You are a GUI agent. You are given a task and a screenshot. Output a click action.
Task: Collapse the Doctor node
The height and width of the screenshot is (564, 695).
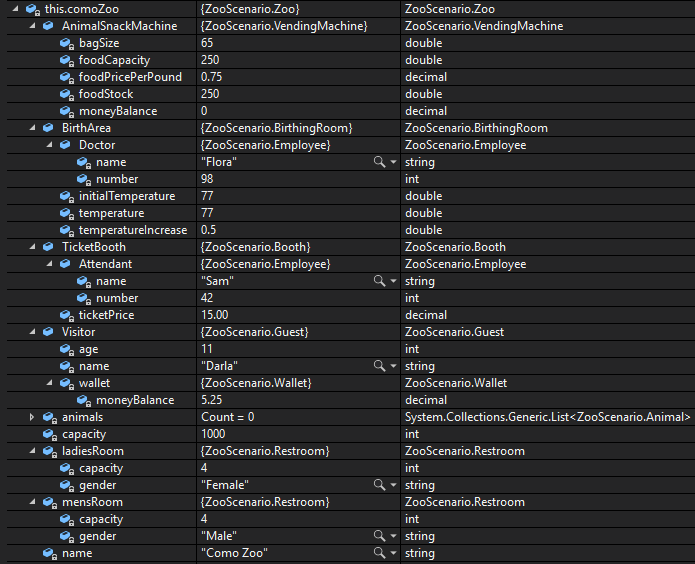click(x=50, y=145)
